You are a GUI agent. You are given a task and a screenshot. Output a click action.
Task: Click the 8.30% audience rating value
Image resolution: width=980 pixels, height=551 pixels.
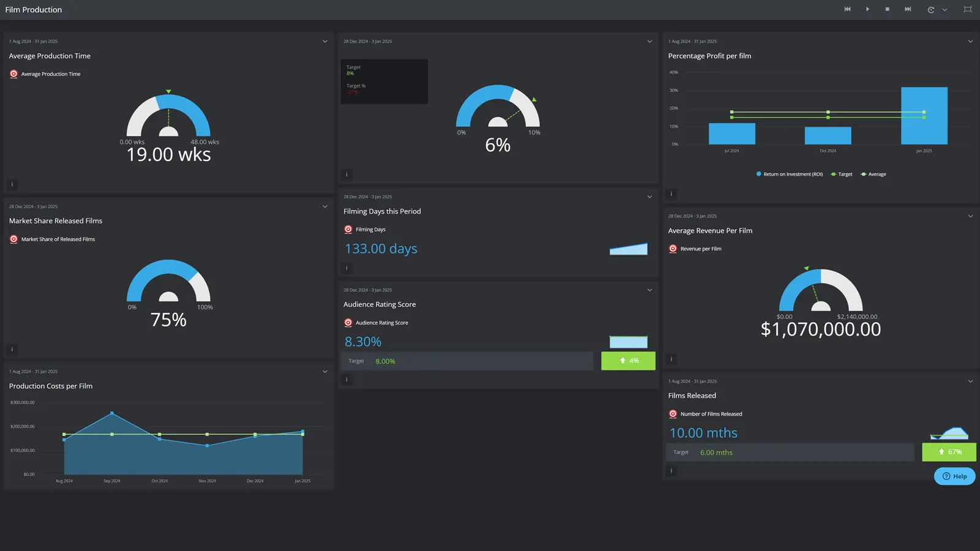pyautogui.click(x=363, y=342)
